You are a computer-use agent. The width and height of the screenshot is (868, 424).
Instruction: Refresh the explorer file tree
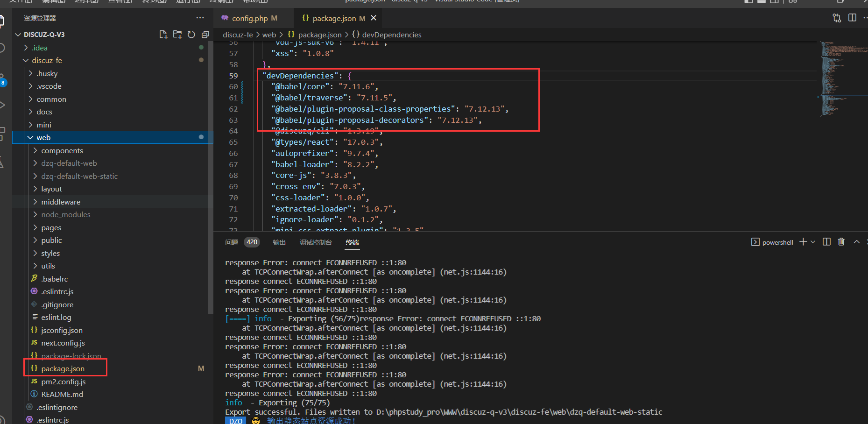point(191,35)
